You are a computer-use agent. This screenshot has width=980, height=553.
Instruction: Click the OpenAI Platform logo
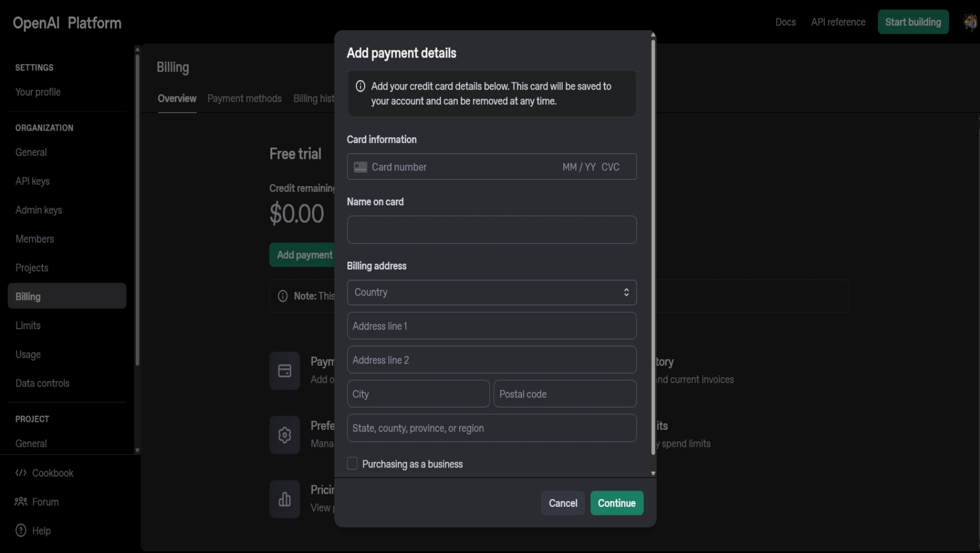pyautogui.click(x=67, y=23)
